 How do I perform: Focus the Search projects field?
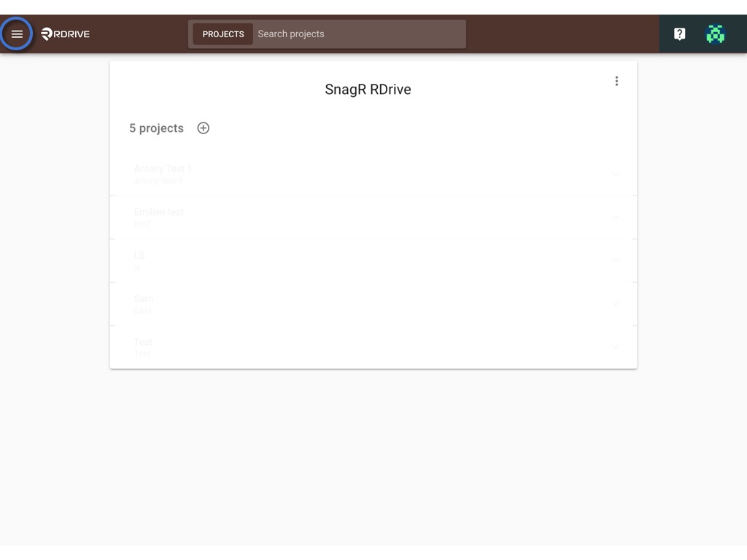tap(359, 34)
